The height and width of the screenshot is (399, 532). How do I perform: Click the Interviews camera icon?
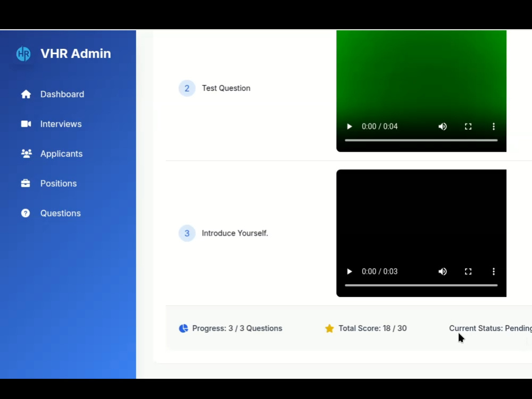click(26, 124)
